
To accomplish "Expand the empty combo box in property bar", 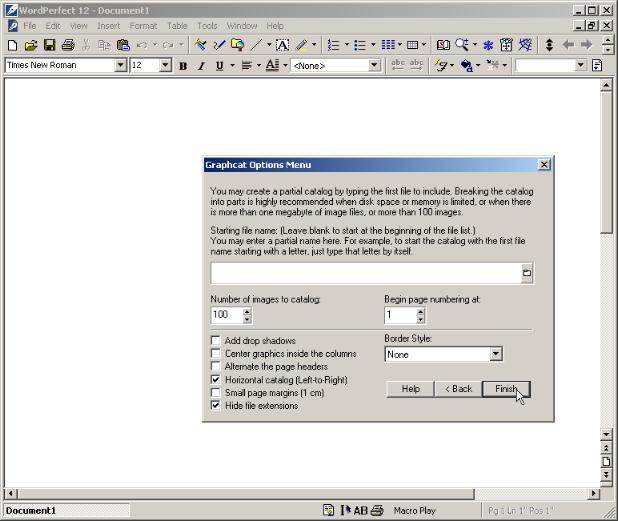I will [x=581, y=65].
